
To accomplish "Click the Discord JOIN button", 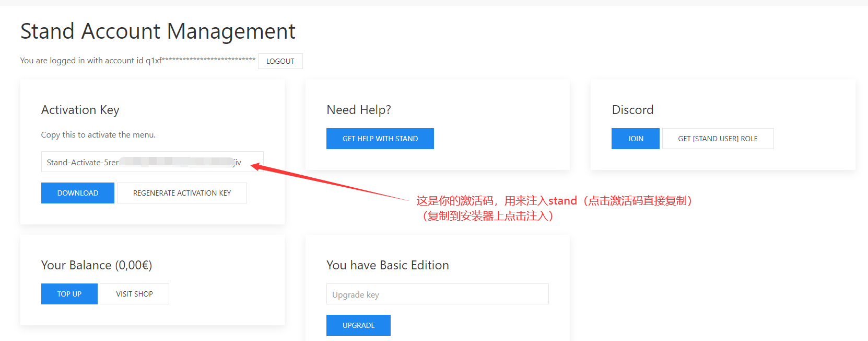I will point(636,139).
